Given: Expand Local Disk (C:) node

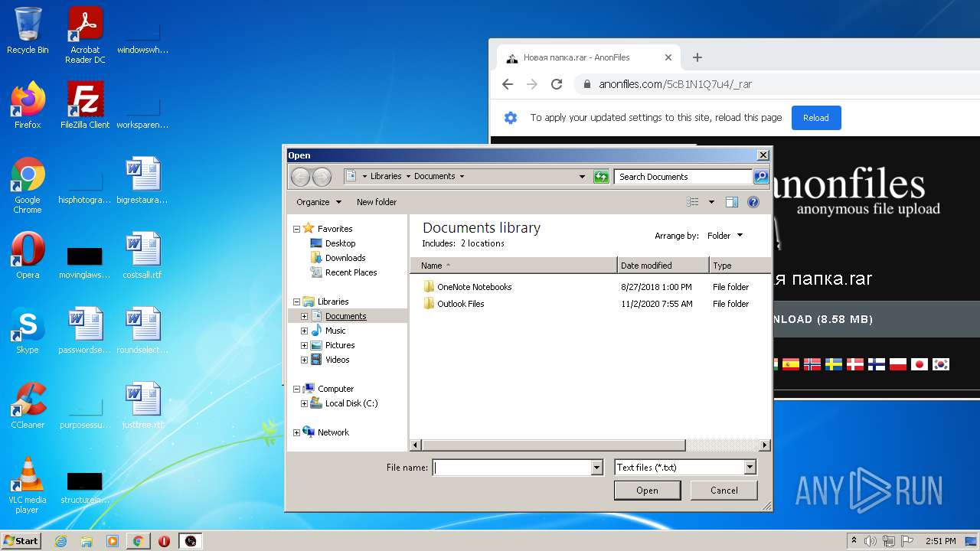Looking at the screenshot, I should [x=305, y=403].
